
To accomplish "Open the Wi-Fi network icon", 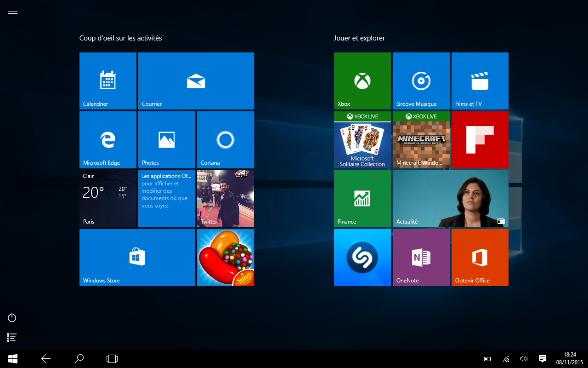I will 506,359.
